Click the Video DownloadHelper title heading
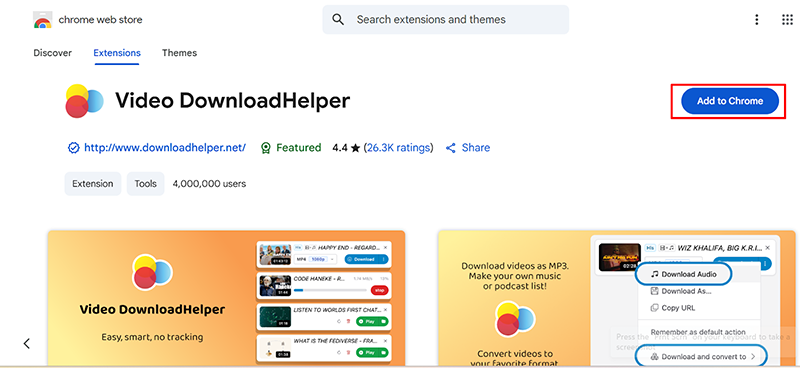Image resolution: width=800 pixels, height=368 pixels. click(x=233, y=101)
